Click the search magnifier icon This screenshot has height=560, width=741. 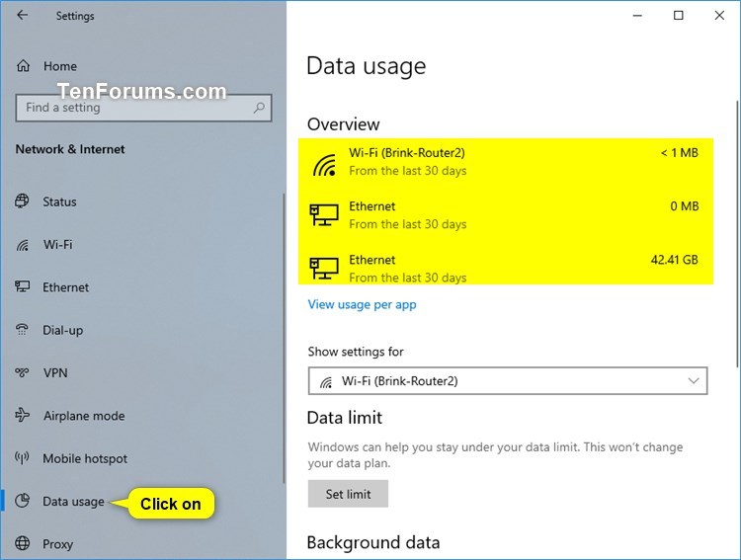click(259, 108)
